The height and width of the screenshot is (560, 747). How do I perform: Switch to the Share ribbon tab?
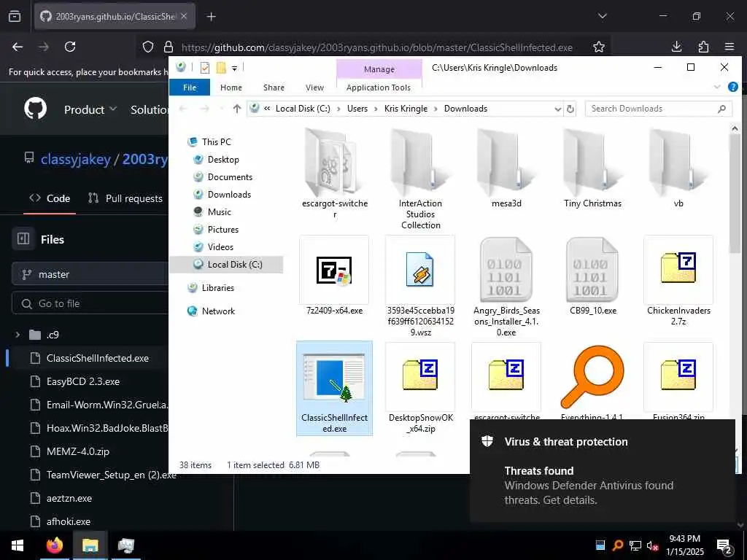[x=274, y=87]
